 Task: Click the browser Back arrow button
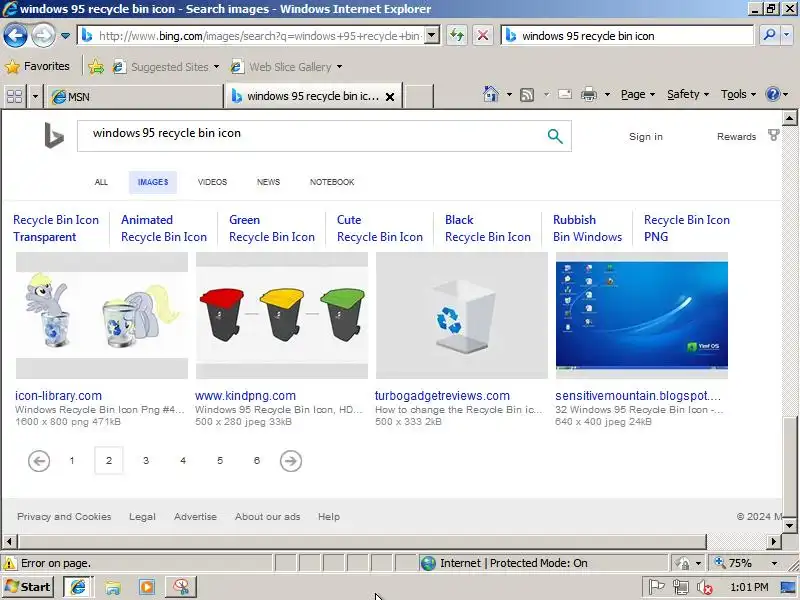15,36
